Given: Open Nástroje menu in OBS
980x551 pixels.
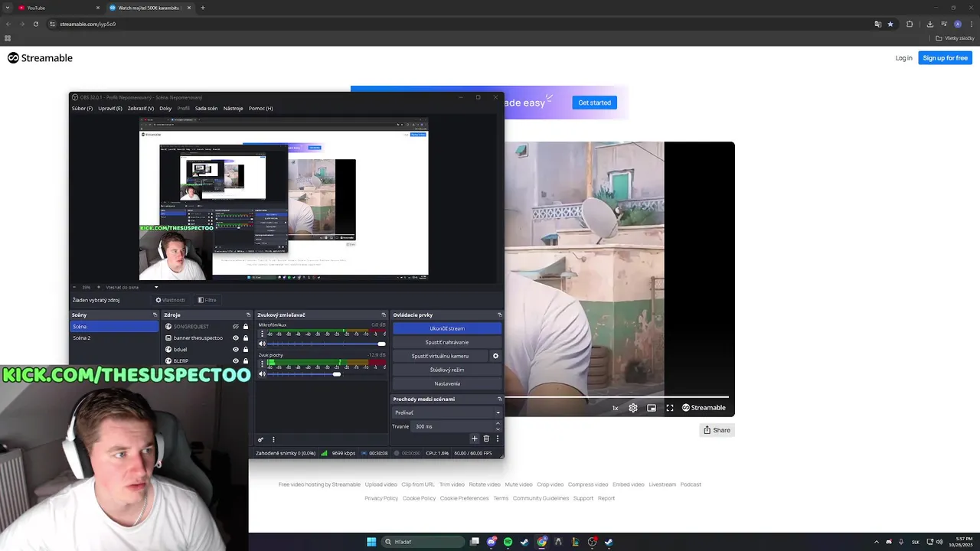Looking at the screenshot, I should [x=234, y=109].
